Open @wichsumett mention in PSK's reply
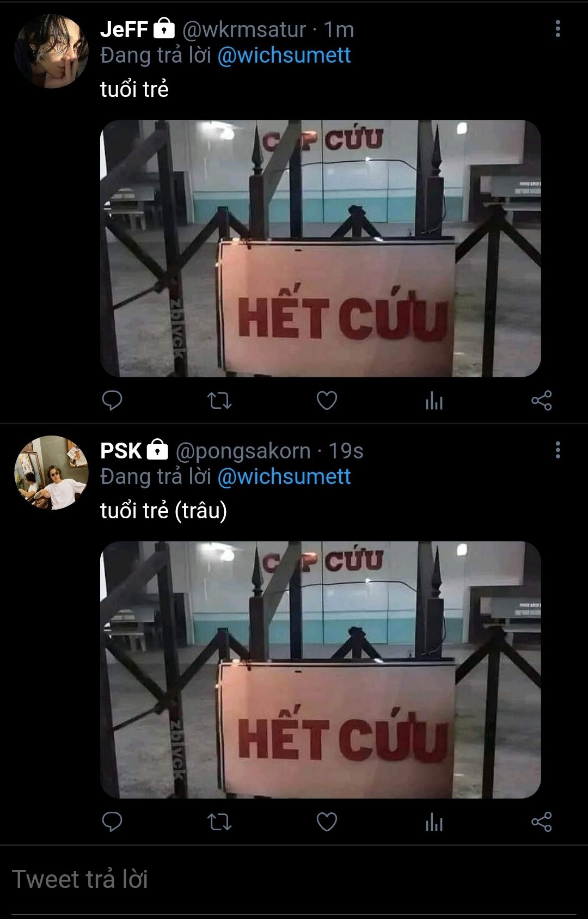The image size is (588, 919). coord(284,477)
